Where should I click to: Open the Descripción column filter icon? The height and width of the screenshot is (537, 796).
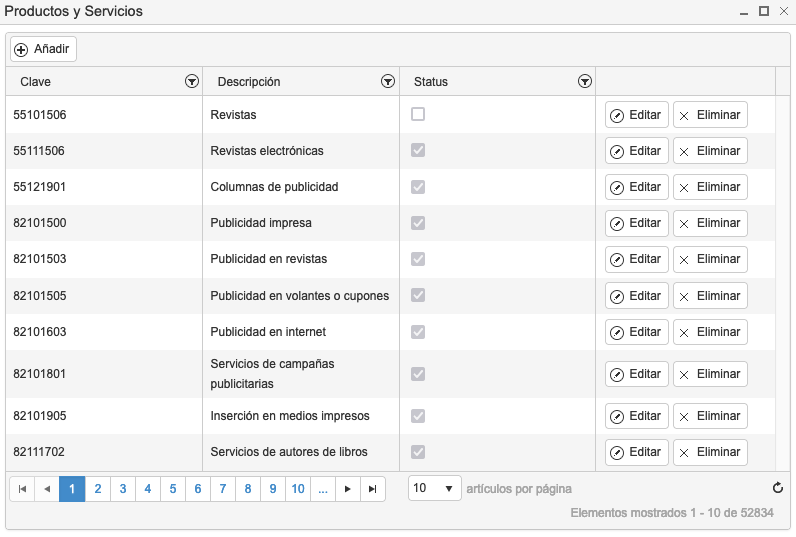[388, 81]
